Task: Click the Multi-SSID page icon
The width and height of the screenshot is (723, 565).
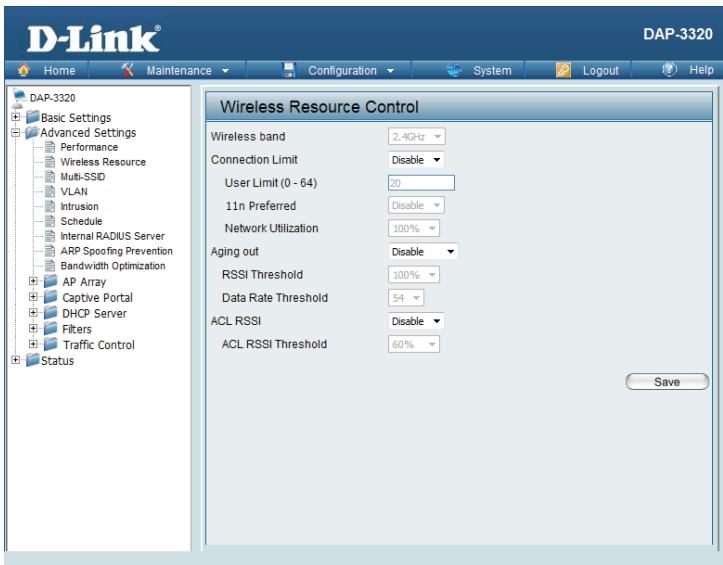Action: [50, 177]
